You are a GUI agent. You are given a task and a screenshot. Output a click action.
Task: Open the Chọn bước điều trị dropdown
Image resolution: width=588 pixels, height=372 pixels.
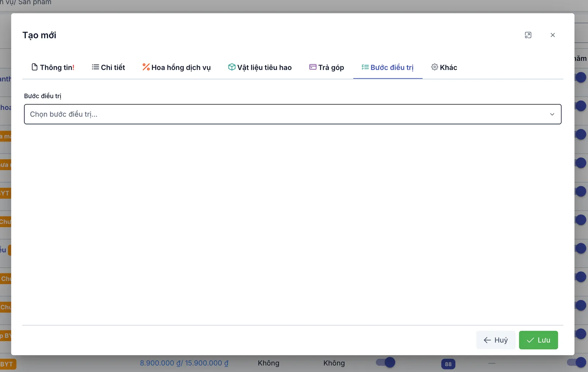pyautogui.click(x=293, y=114)
